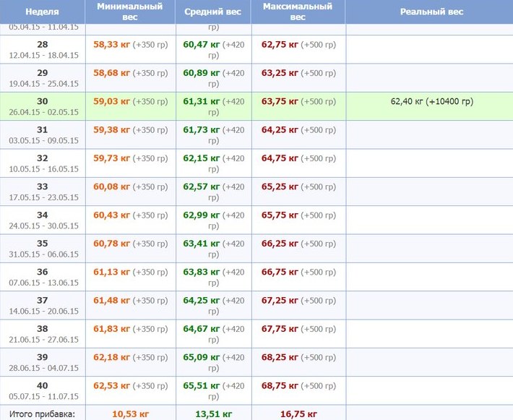513x420 pixels.
Task: Click the total average gain 13,51 кг
Action: 212,414
